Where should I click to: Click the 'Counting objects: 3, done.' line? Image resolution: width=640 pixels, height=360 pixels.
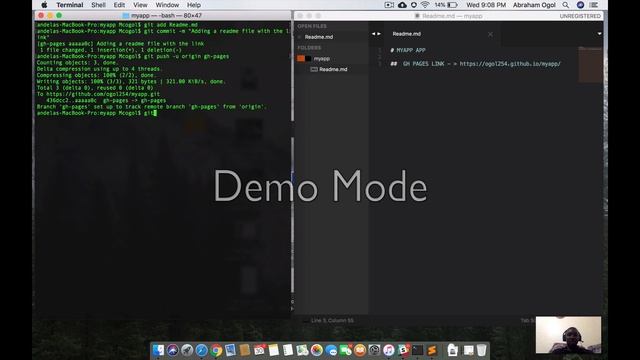(78, 63)
